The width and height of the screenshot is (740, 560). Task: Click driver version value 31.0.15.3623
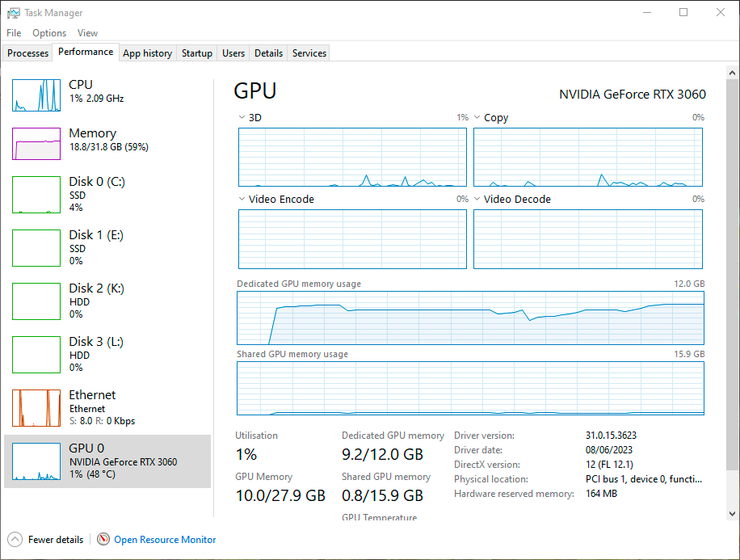[x=611, y=436]
